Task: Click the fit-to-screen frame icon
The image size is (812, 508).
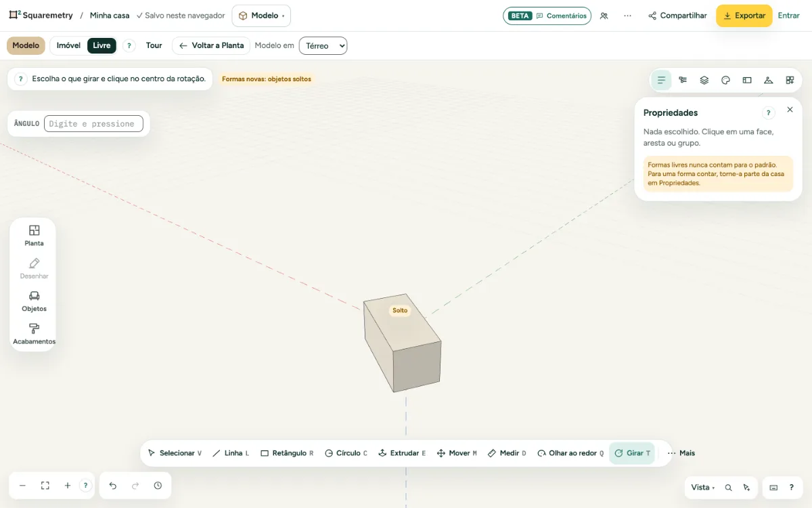Action: (45, 486)
